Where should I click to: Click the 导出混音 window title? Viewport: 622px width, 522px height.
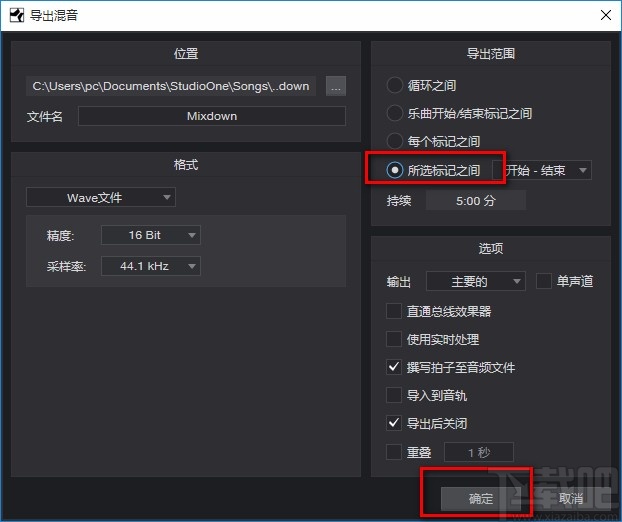[54, 15]
